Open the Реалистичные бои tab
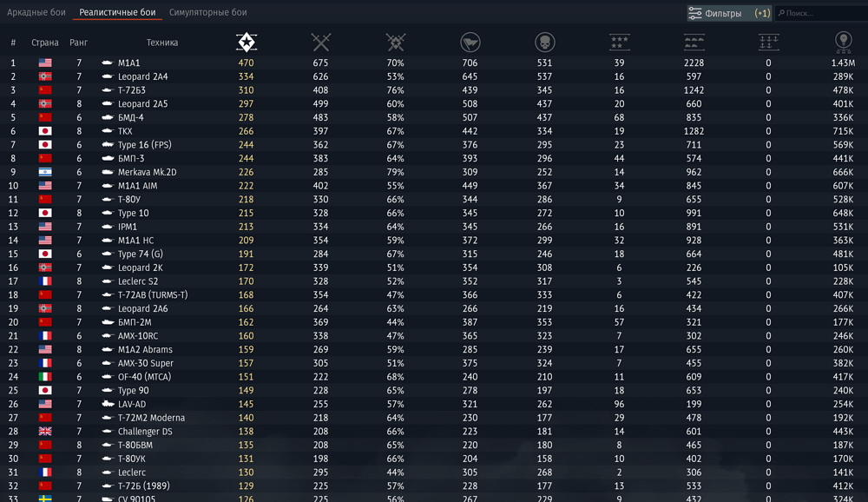Image resolution: width=868 pixels, height=502 pixels. (117, 13)
